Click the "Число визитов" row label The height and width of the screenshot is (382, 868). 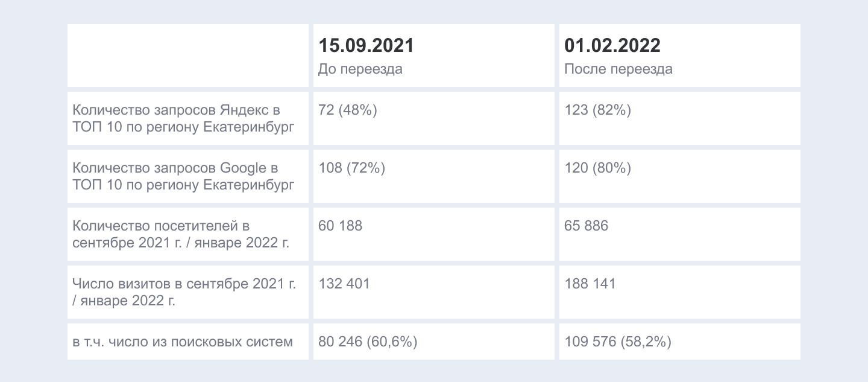(184, 292)
